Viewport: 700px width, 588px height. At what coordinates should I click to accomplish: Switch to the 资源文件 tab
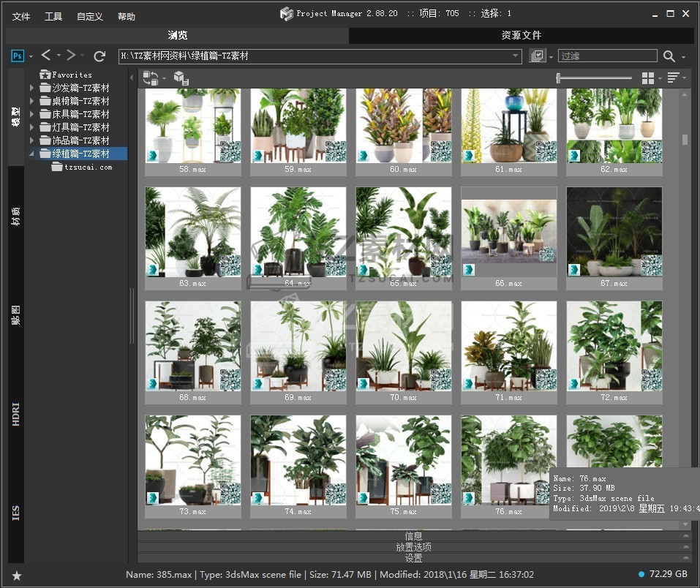pos(521,35)
